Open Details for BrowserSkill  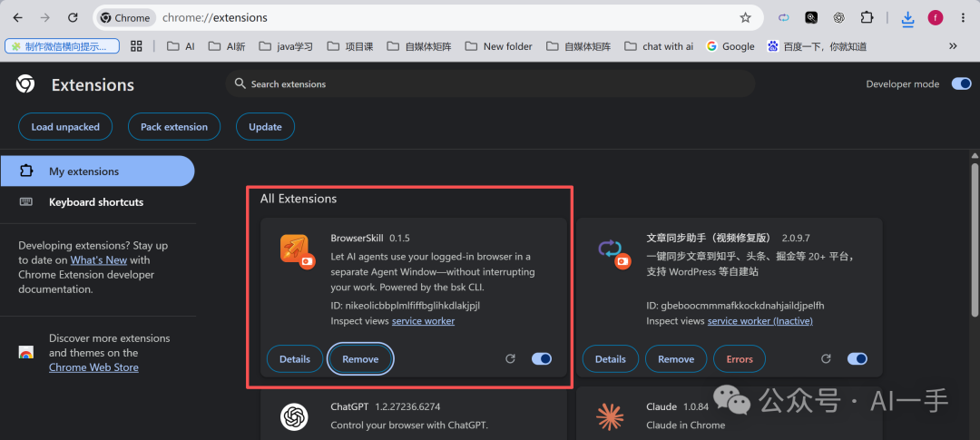[x=294, y=358]
